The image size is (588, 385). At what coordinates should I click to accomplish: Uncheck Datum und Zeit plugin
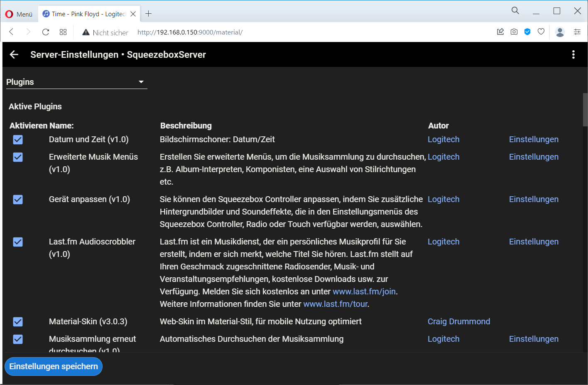point(18,140)
